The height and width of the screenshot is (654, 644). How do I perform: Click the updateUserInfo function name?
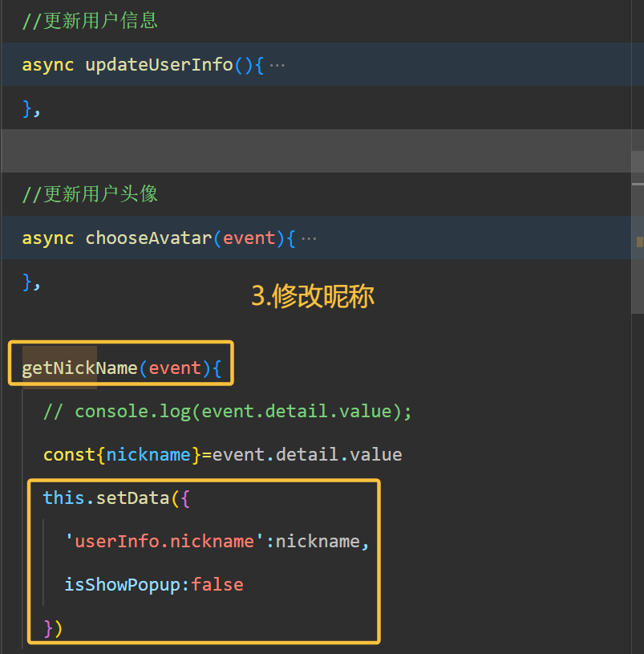(159, 65)
